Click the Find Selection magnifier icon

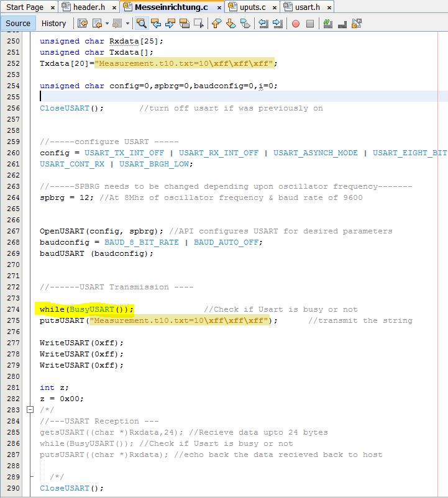142,24
